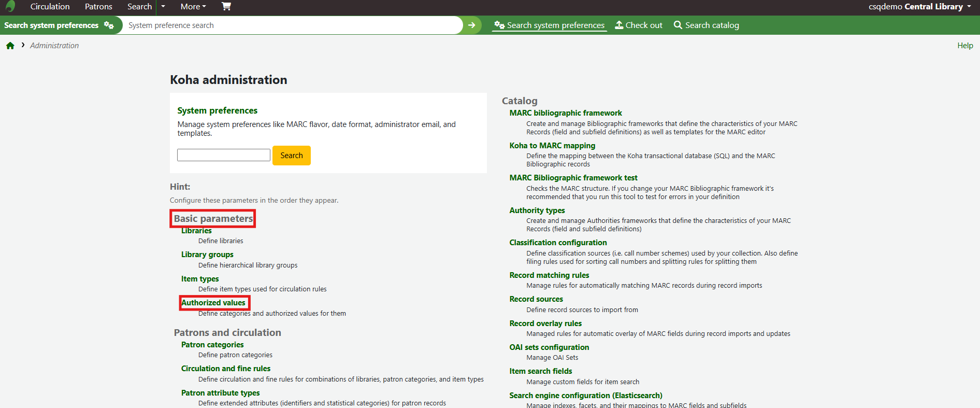
Task: Open the More dropdown menu
Action: 193,6
